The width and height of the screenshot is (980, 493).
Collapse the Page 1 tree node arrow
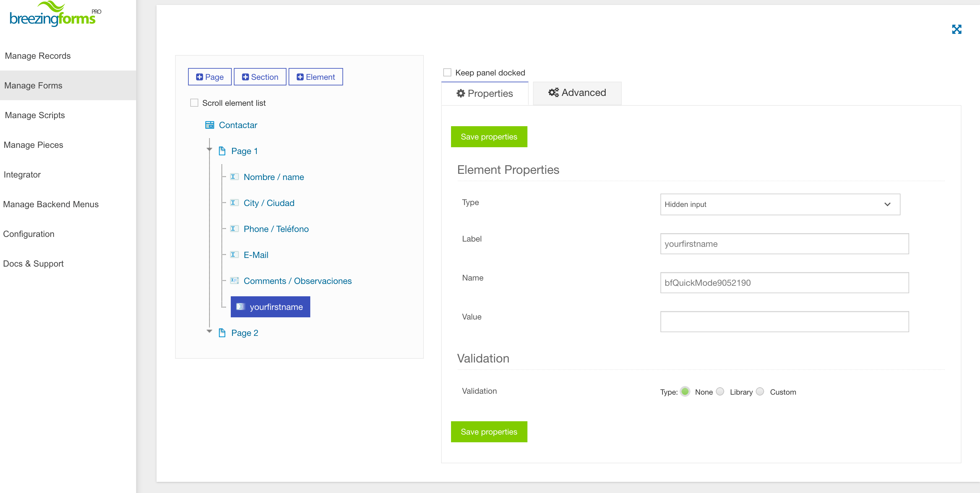(x=209, y=149)
